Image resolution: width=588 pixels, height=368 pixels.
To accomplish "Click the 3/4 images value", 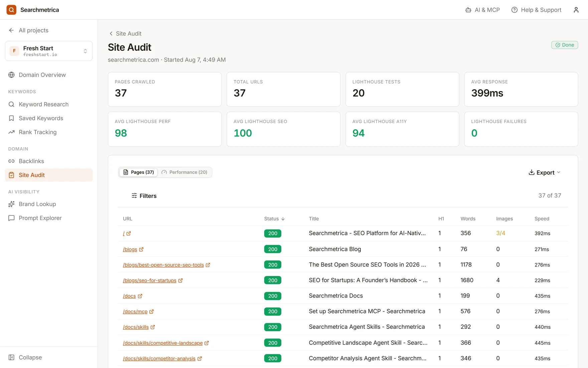I will pyautogui.click(x=500, y=233).
